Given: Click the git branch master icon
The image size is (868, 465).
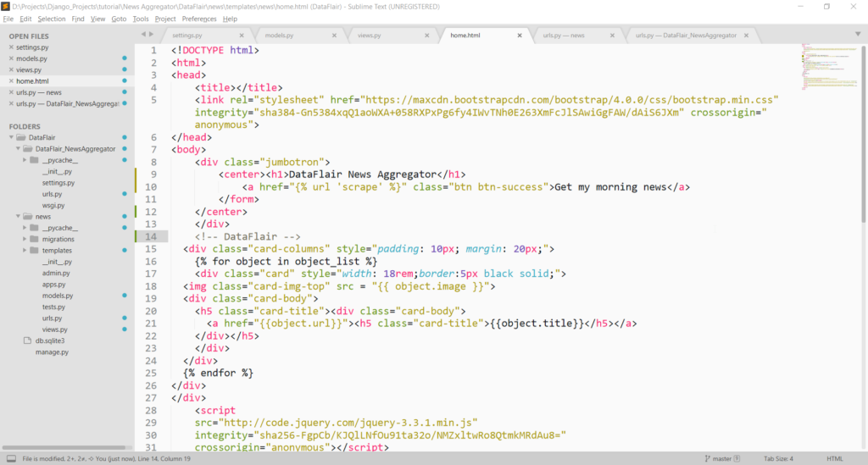Looking at the screenshot, I should coord(708,458).
